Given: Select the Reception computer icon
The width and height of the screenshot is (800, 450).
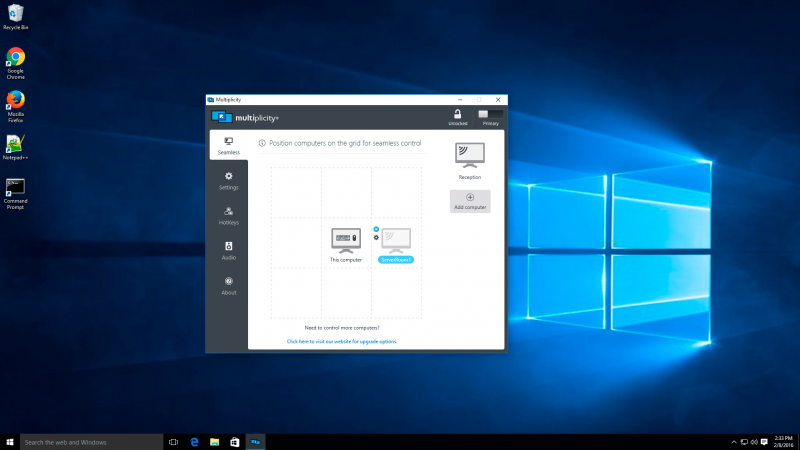Looking at the screenshot, I should [470, 155].
